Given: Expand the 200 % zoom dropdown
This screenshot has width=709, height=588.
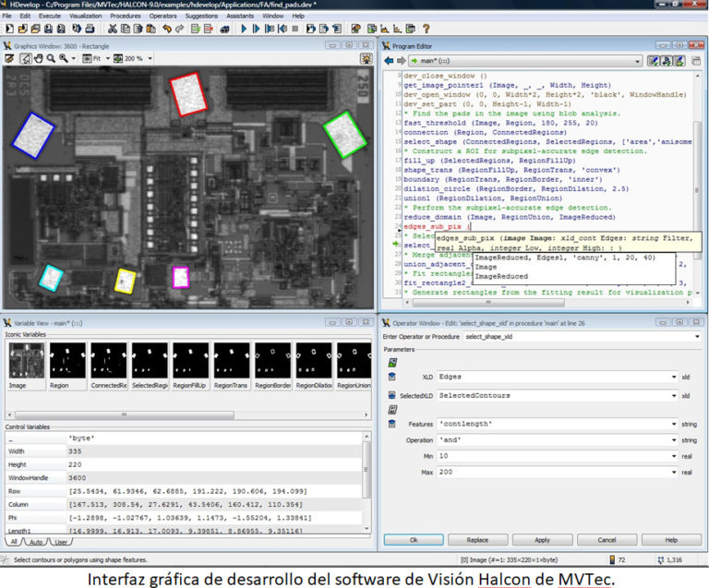Looking at the screenshot, I should pos(150,58).
